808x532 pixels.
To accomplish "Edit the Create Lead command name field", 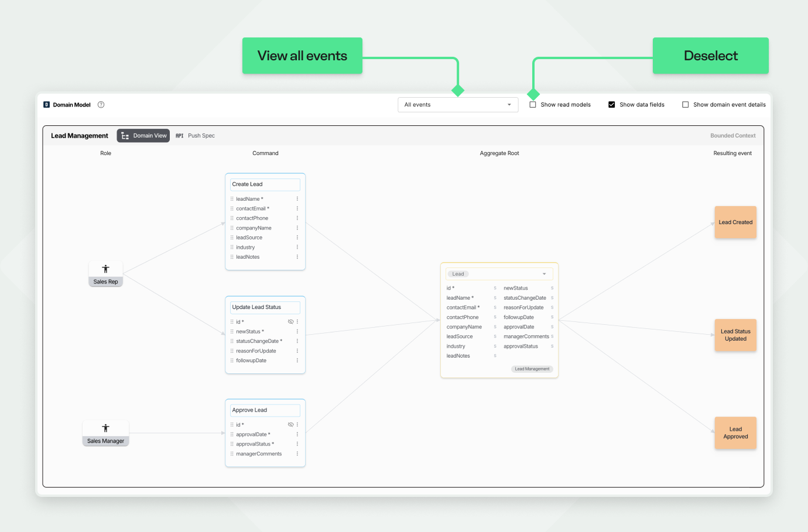I will click(x=265, y=184).
